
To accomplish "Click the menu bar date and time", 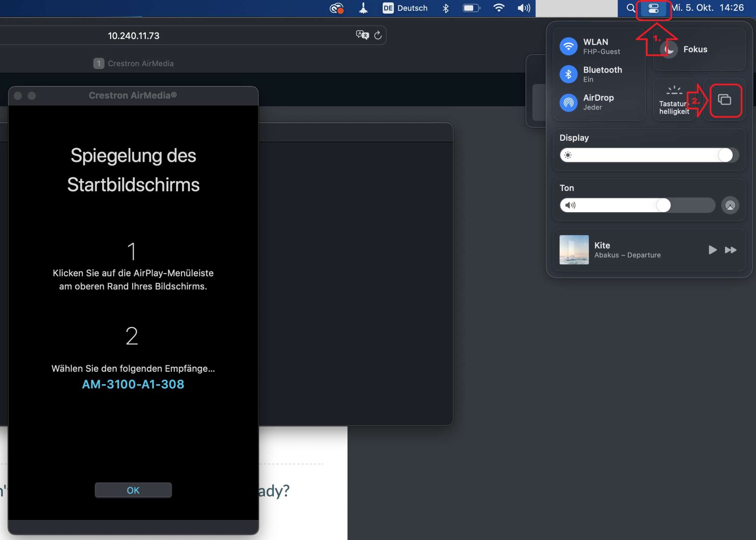I will pos(707,8).
